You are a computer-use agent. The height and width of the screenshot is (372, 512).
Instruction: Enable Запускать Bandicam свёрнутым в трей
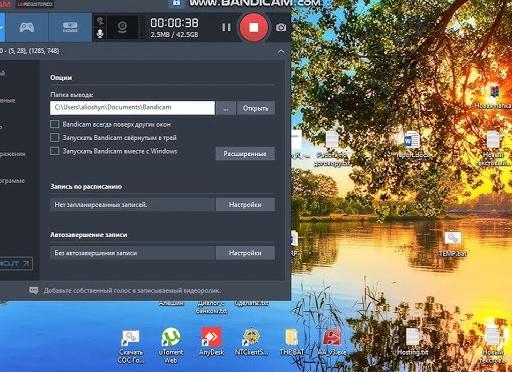point(54,138)
